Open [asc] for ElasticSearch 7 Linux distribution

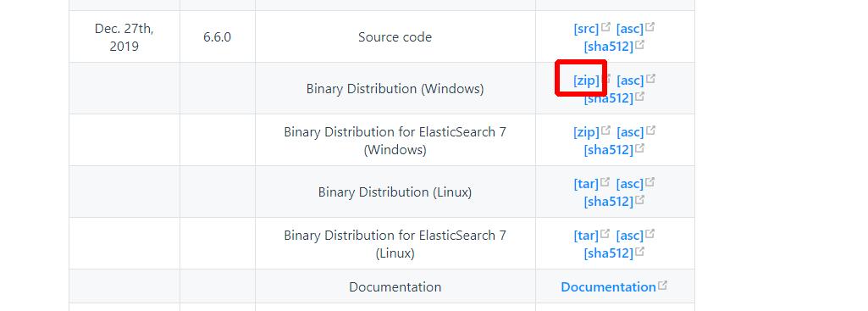click(630, 236)
